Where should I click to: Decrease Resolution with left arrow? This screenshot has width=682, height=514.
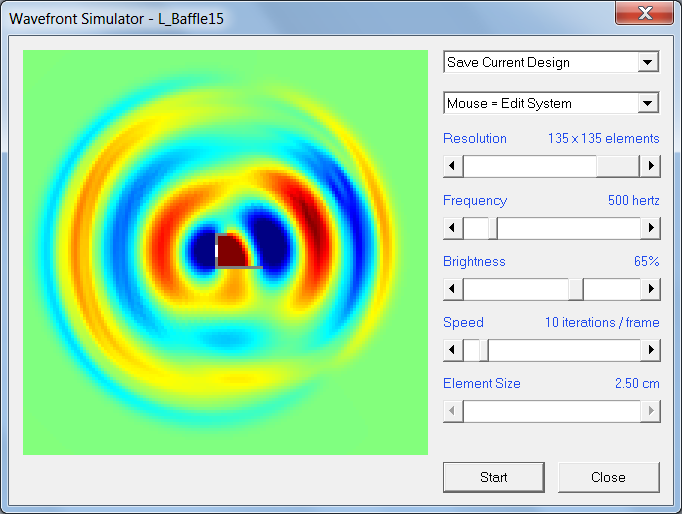pyautogui.click(x=452, y=166)
